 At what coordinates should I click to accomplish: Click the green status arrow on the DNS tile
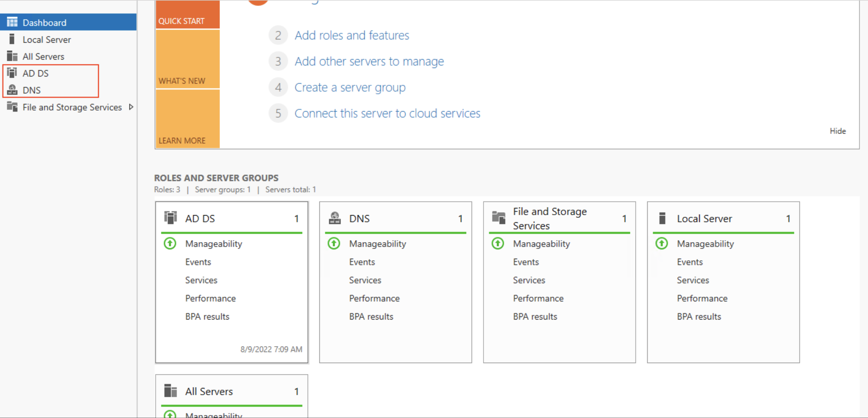click(x=333, y=243)
